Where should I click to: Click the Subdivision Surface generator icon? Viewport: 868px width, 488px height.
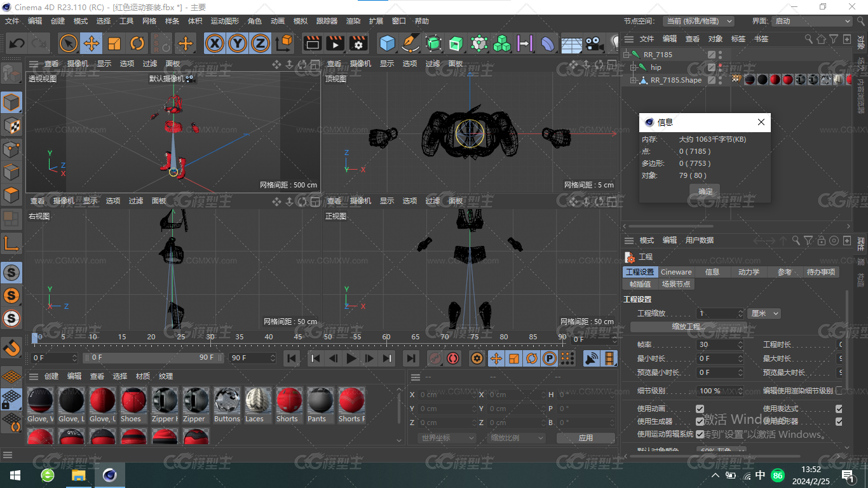(x=433, y=43)
